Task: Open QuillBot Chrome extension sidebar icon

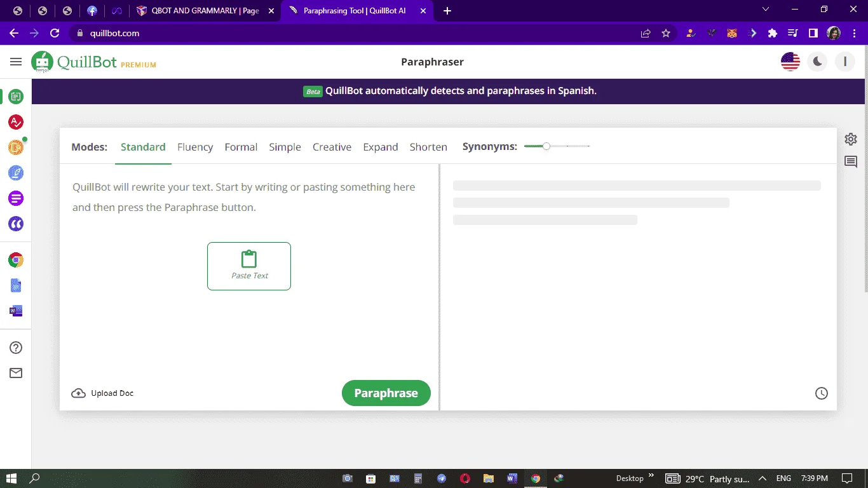Action: tap(16, 260)
